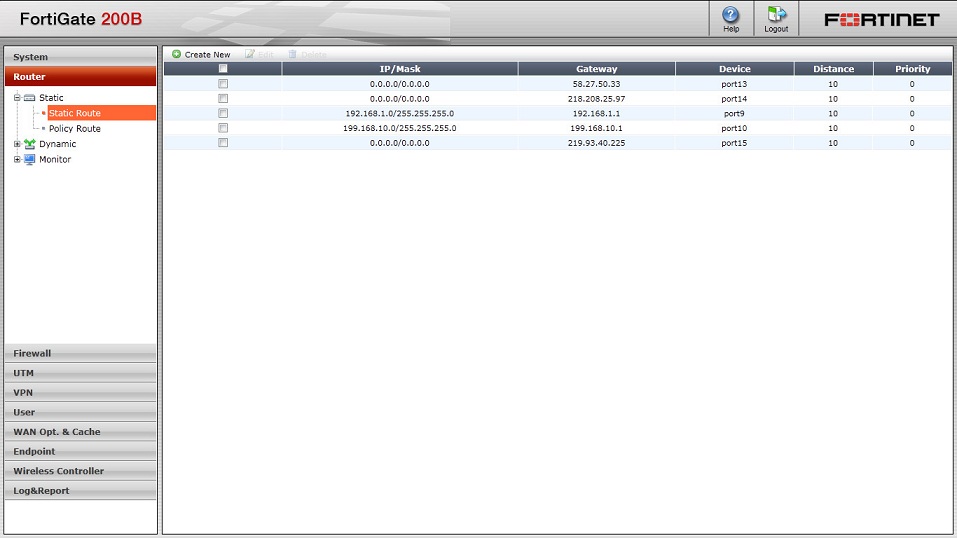Click the Device column header
The image size is (957, 538).
click(734, 69)
